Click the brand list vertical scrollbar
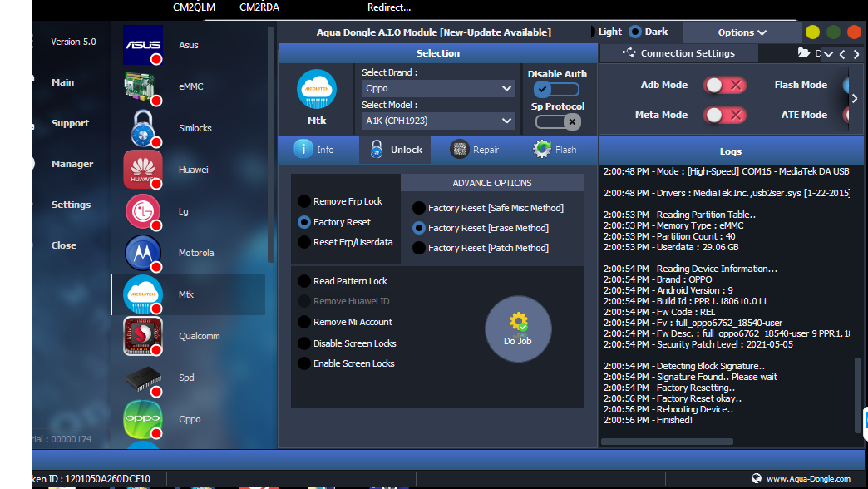The width and height of the screenshot is (868, 489). pyautogui.click(x=271, y=144)
